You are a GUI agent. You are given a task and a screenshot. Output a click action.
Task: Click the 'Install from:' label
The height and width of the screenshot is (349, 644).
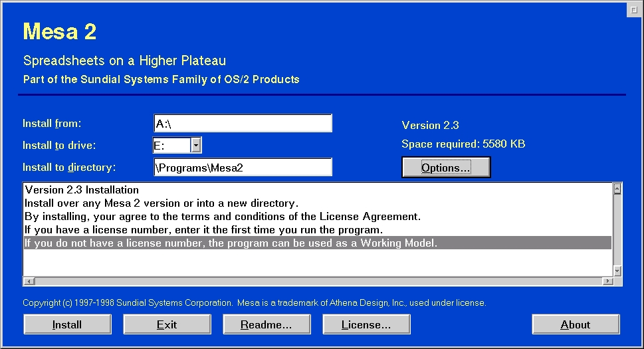click(52, 124)
